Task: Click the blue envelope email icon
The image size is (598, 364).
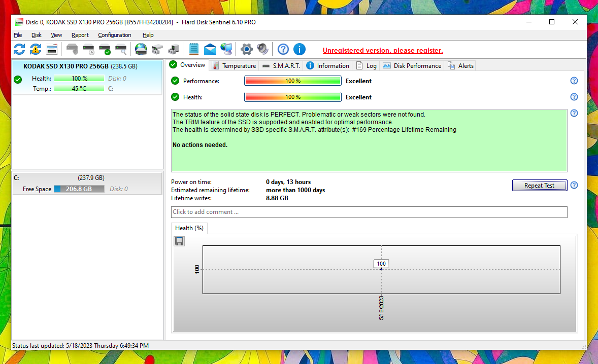Action: [210, 49]
